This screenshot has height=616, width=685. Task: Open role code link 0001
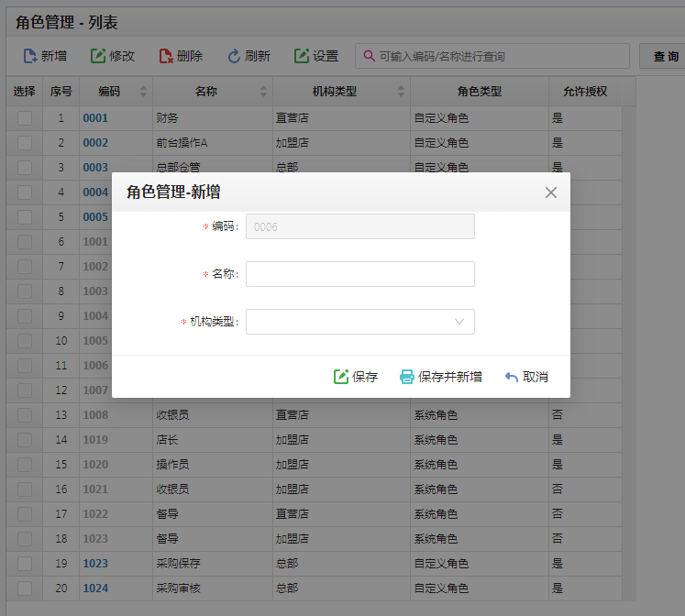pos(95,118)
